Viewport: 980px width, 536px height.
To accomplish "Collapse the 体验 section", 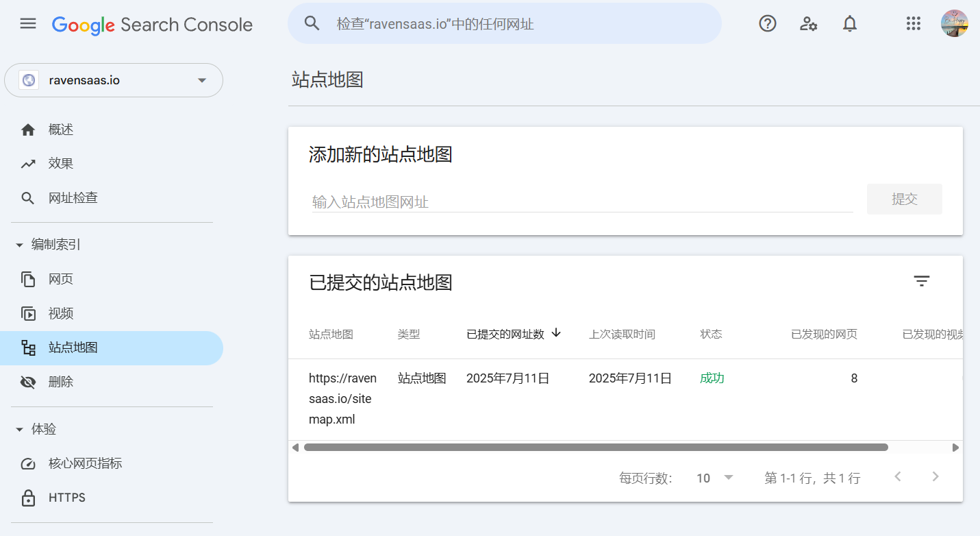I will 36,429.
